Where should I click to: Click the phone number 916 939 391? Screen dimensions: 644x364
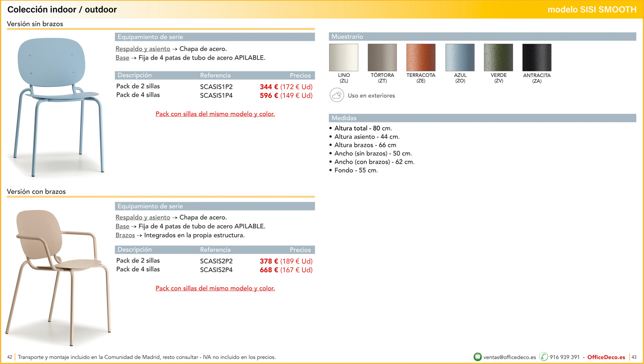pyautogui.click(x=564, y=357)
